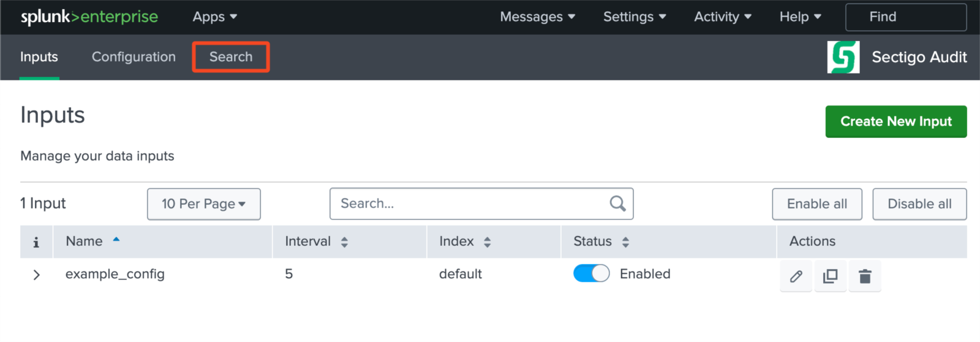Sort the table by Name column arrow
This screenshot has height=342, width=980.
click(116, 240)
